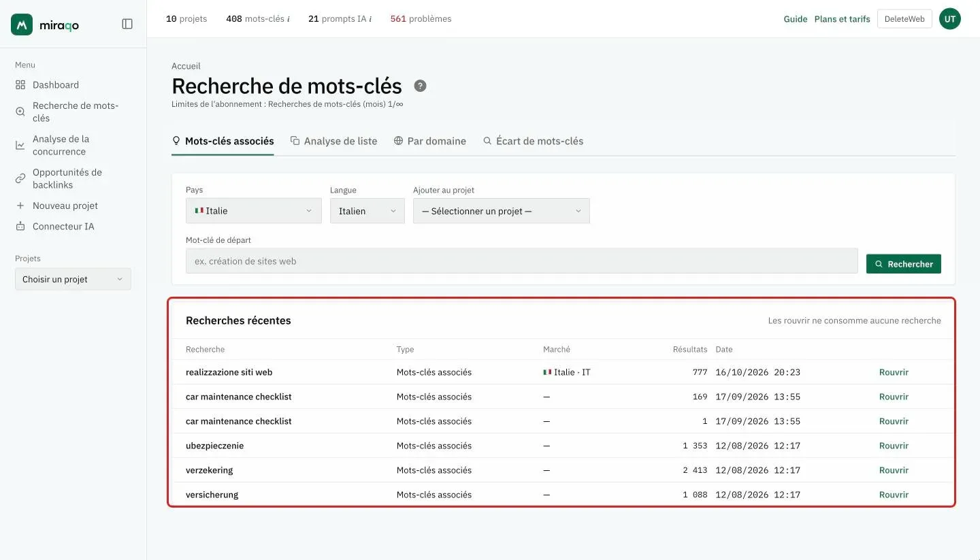Click the Opportunités de backlinks link icon
The width and height of the screenshot is (980, 560).
tap(20, 178)
